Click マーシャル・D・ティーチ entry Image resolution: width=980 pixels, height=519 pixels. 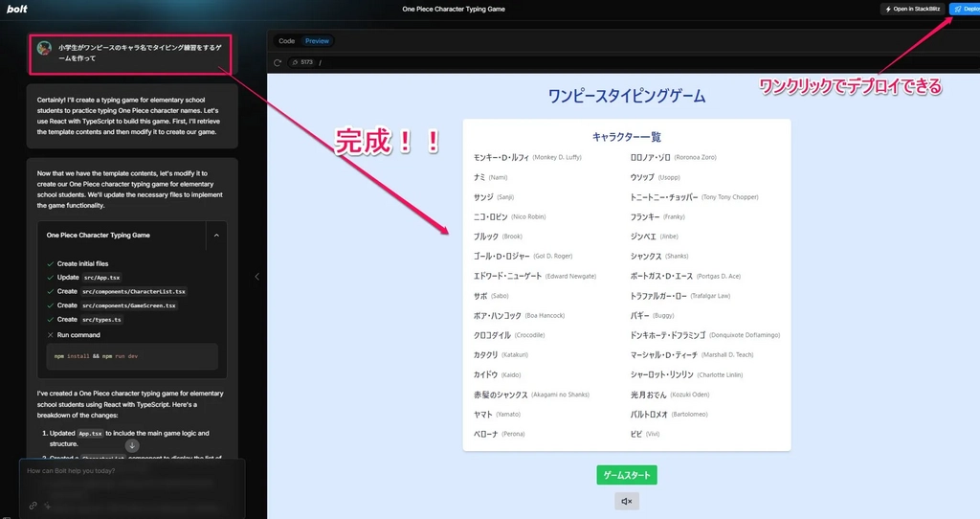[692, 355]
